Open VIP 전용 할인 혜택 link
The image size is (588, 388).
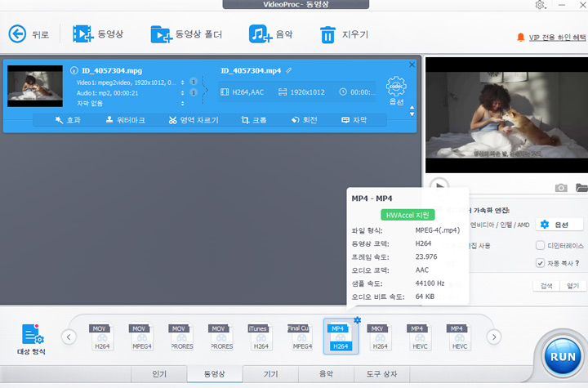[x=557, y=37]
